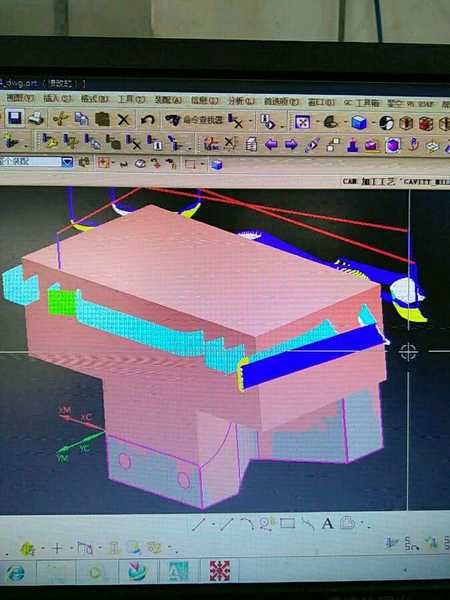Open the selection filter combo box arrow
Screen dimensions: 450x600
click(x=67, y=162)
